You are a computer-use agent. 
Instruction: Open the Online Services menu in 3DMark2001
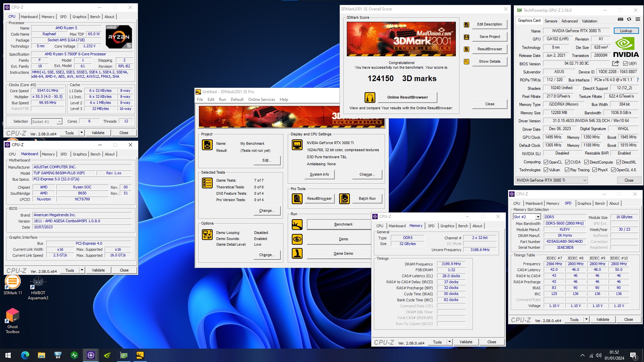[x=262, y=100]
